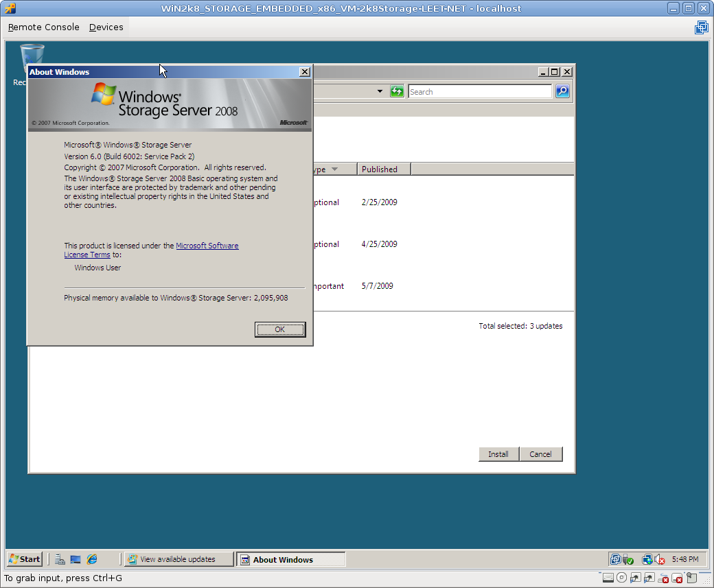Open the Remote Console menu
The height and width of the screenshot is (588, 714).
click(x=44, y=27)
